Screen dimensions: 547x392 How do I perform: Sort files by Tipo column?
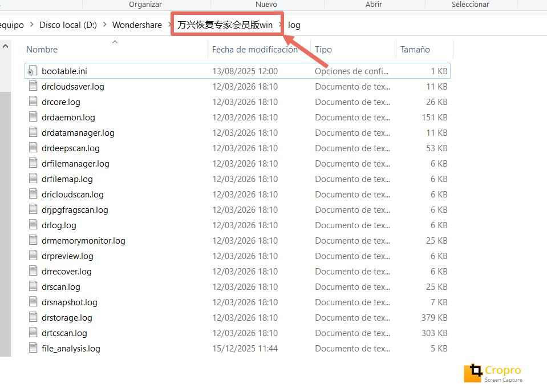pyautogui.click(x=323, y=50)
